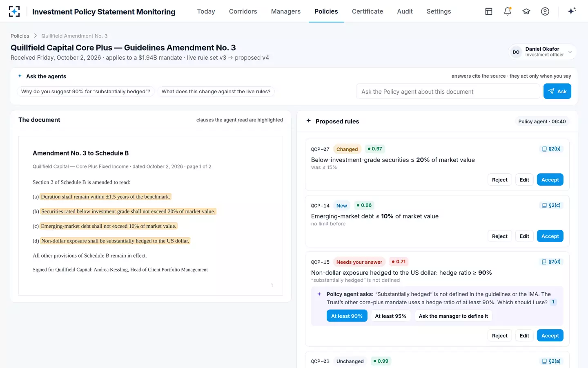The width and height of the screenshot is (588, 368).
Task: Choose 'Ask the manager to define it'
Action: pyautogui.click(x=453, y=316)
